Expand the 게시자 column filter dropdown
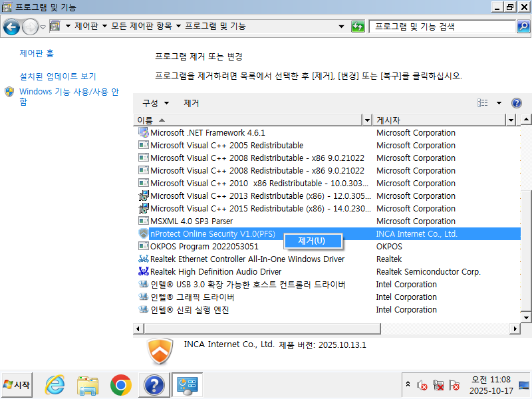Image resolution: width=532 pixels, height=399 pixels. 511,120
